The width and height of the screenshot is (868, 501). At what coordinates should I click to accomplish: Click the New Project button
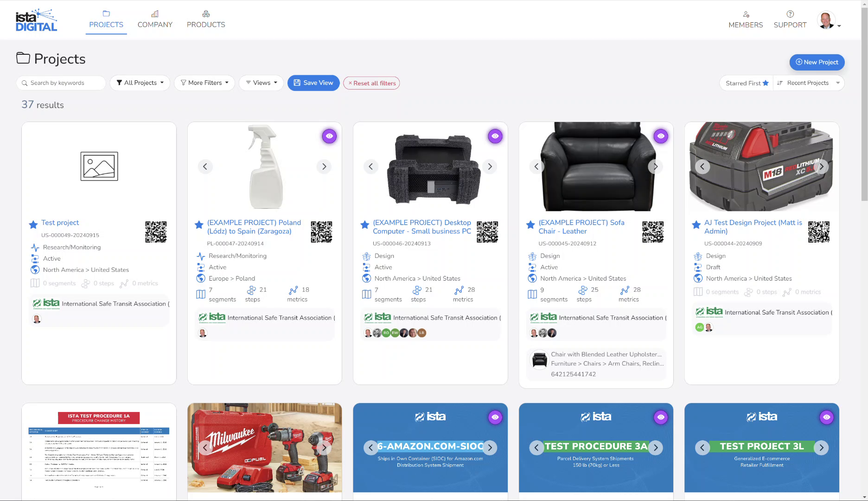817,62
